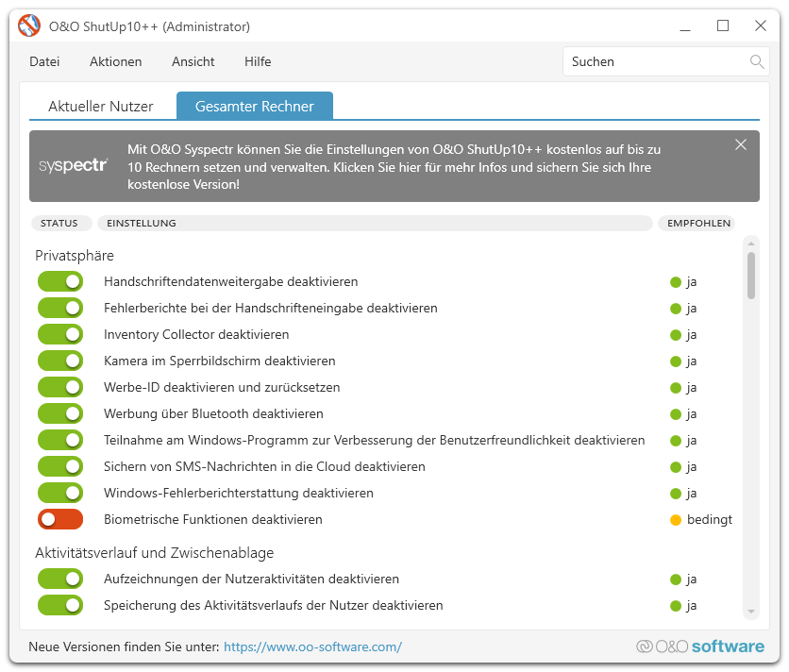Toggle 'Windows-Fehlerberichterstattung deaktivieren' switch
This screenshot has width=789, height=672.
coord(60,493)
